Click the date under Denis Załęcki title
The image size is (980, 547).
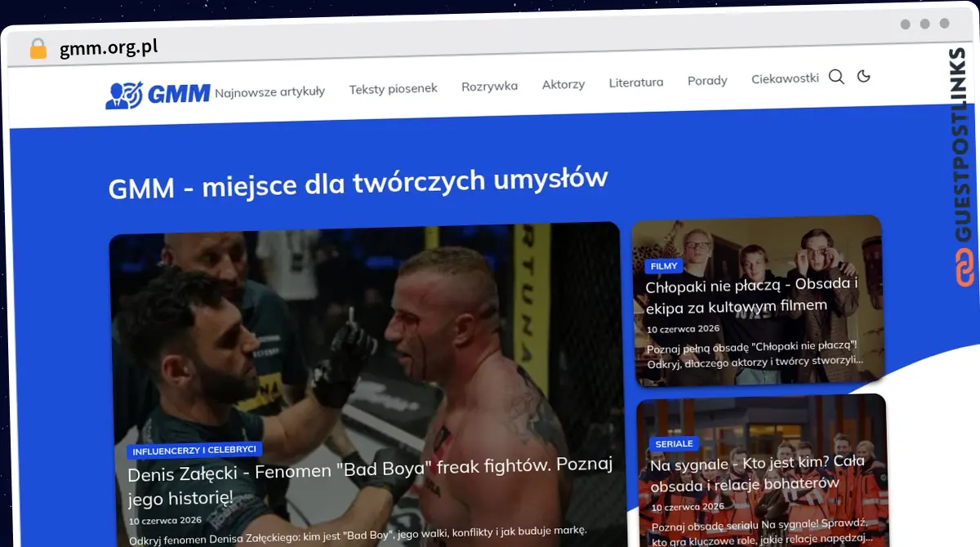pos(164,520)
